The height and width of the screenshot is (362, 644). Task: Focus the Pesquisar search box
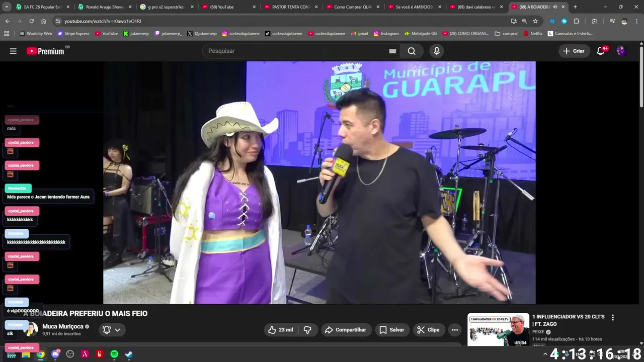click(x=297, y=51)
